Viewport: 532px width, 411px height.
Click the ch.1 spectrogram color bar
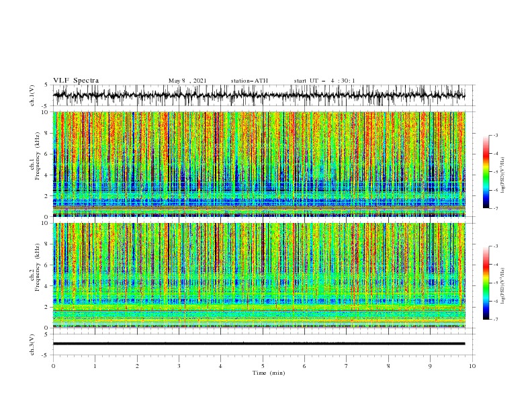[x=486, y=171]
